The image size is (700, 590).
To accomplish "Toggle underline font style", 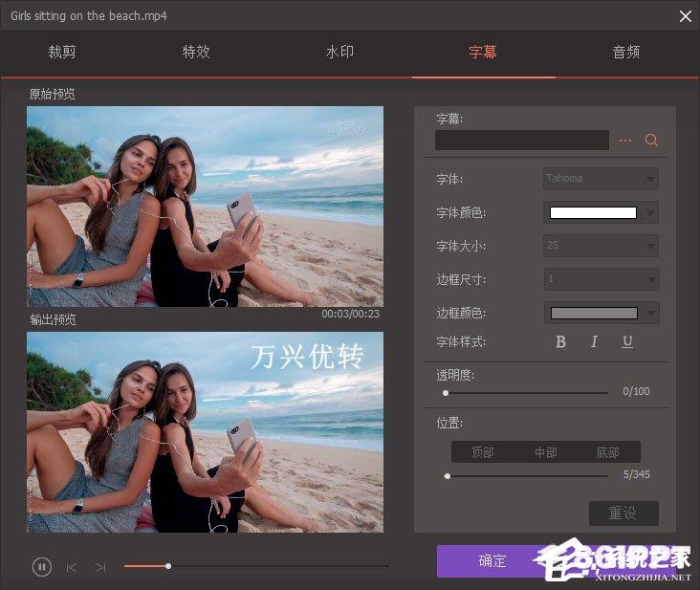I will pyautogui.click(x=627, y=342).
